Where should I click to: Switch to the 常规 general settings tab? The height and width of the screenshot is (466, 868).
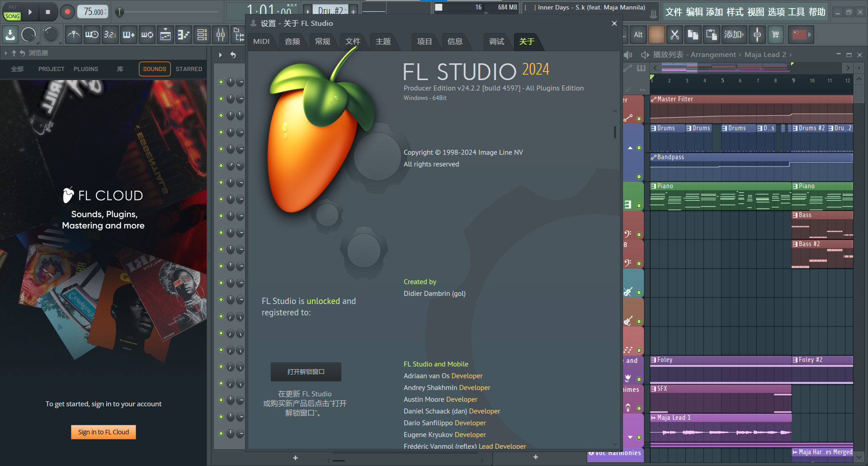323,42
